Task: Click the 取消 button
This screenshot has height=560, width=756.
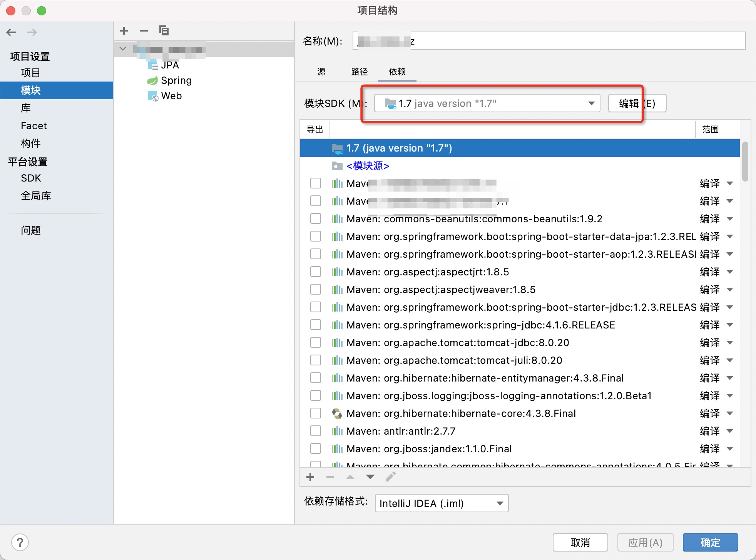Action: click(x=580, y=542)
